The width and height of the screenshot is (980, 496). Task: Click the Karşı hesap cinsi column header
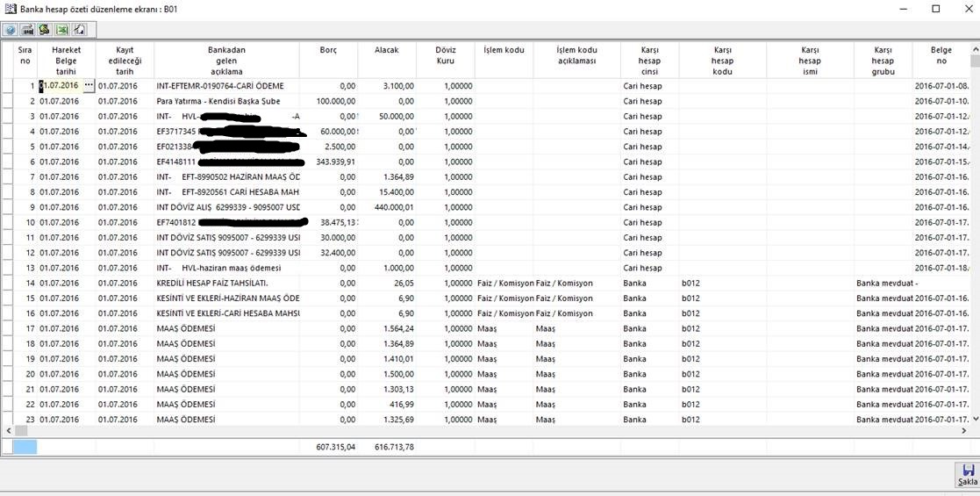pos(648,60)
